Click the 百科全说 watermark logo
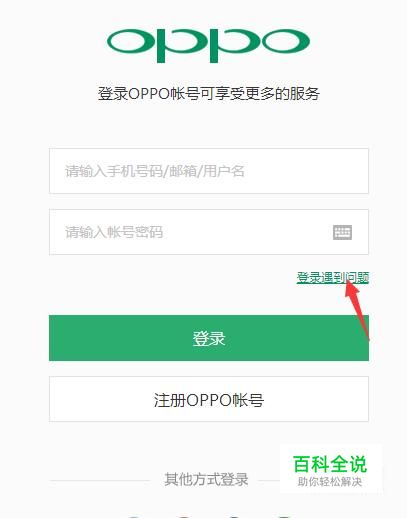The height and width of the screenshot is (518, 407). coord(330,464)
